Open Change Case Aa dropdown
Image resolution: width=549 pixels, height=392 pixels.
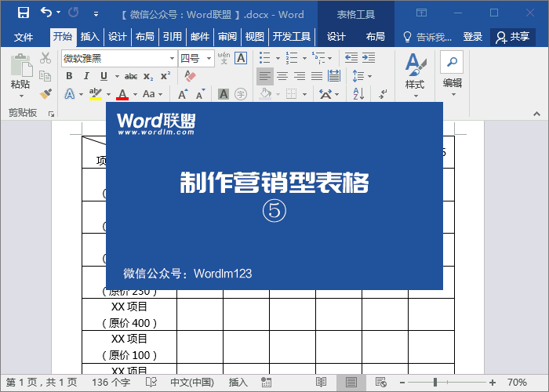tap(152, 94)
